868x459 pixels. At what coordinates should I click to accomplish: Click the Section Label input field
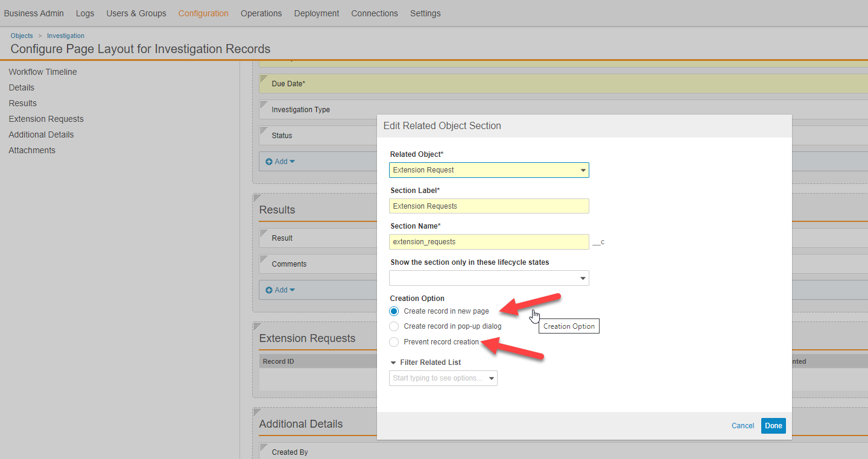pos(489,206)
